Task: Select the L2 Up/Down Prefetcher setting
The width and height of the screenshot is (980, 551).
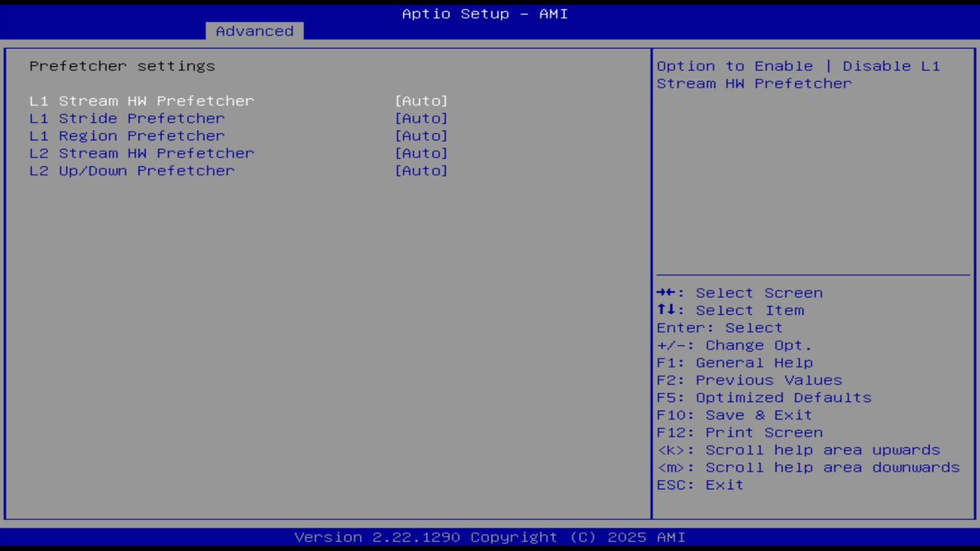Action: [x=132, y=170]
